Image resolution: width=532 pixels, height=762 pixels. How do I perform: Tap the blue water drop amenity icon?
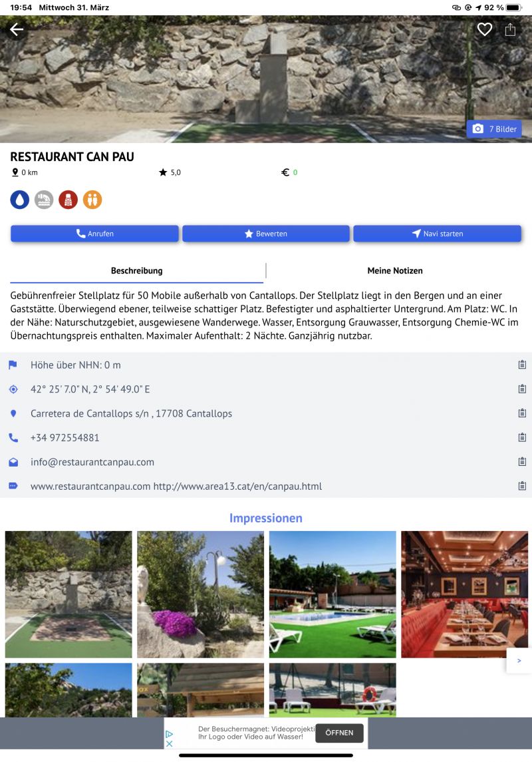coord(20,200)
